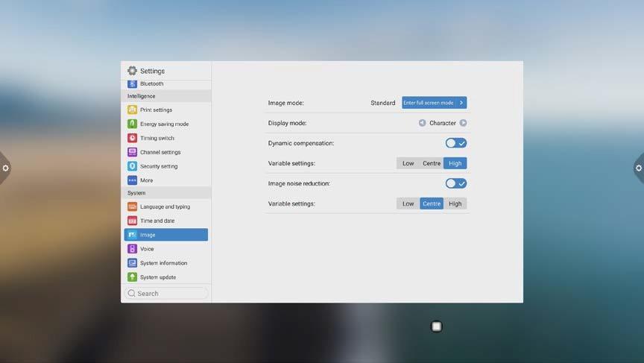
Task: Expand the More item in sidebar
Action: (146, 180)
